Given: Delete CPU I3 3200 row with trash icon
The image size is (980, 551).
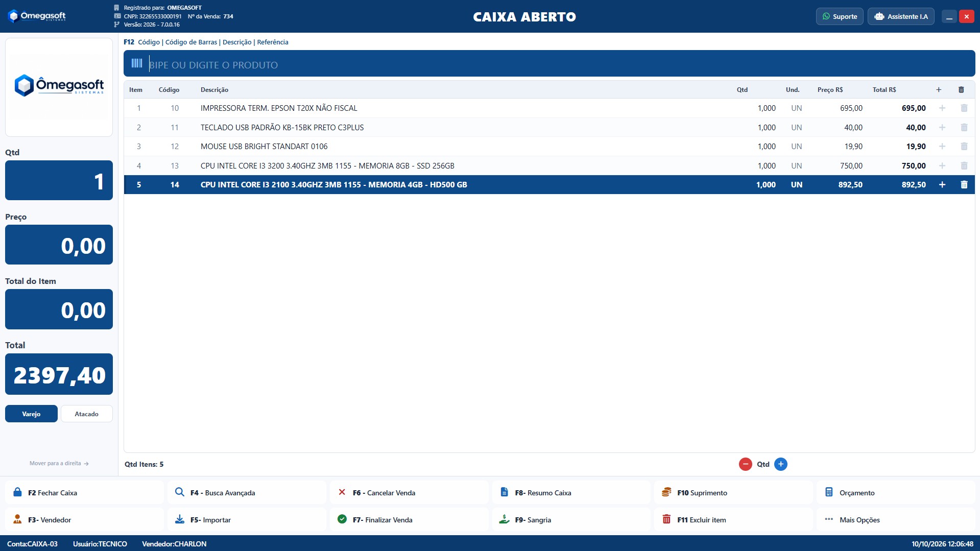Looking at the screenshot, I should click(x=964, y=166).
